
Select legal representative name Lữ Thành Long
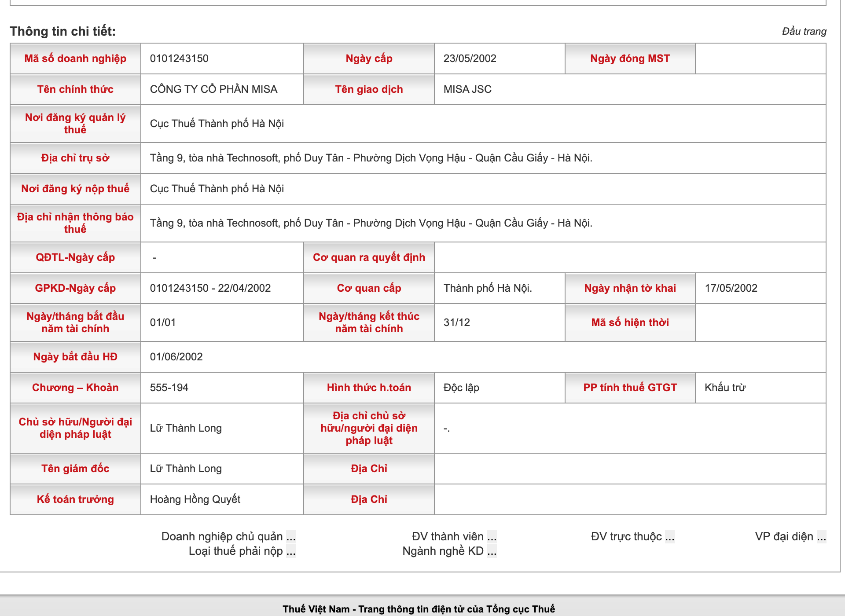click(x=186, y=428)
